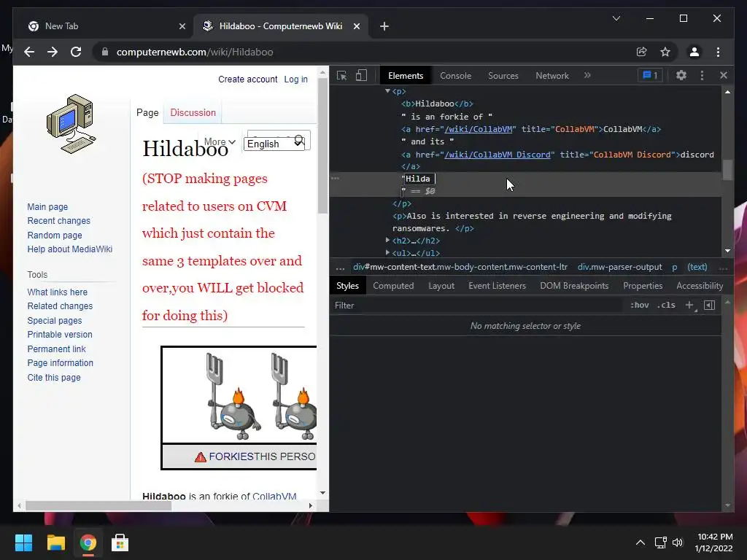Go forward with the browser forward arrow
Viewport: 747px width, 560px height.
[53, 52]
